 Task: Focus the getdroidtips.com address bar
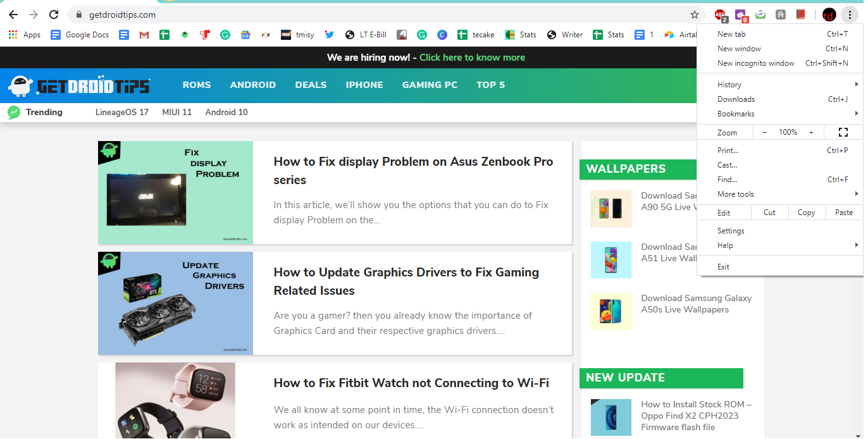[380, 15]
